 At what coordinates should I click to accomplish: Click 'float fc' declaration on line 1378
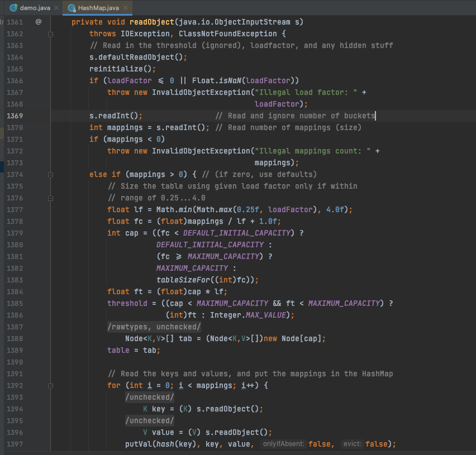point(125,222)
